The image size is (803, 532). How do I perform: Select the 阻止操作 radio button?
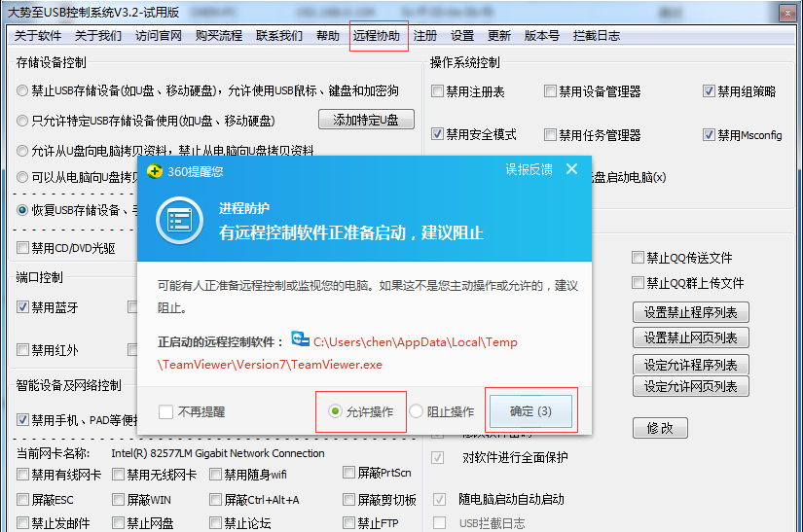[416, 411]
